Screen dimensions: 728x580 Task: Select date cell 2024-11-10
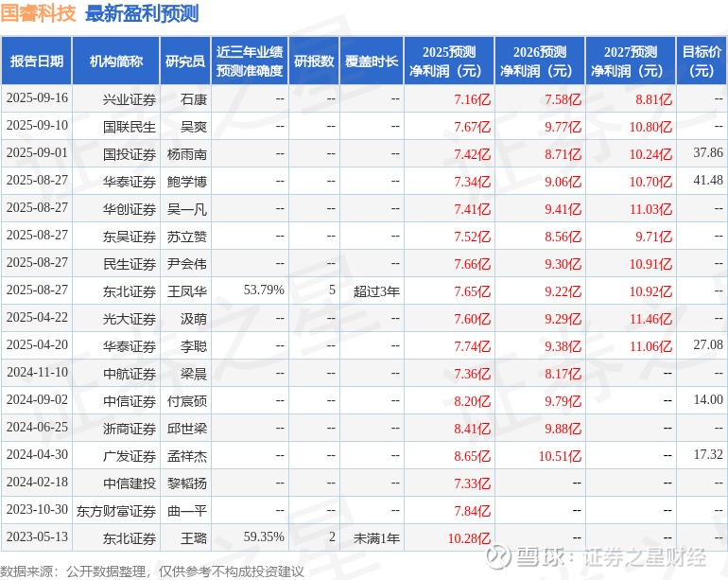tap(37, 372)
